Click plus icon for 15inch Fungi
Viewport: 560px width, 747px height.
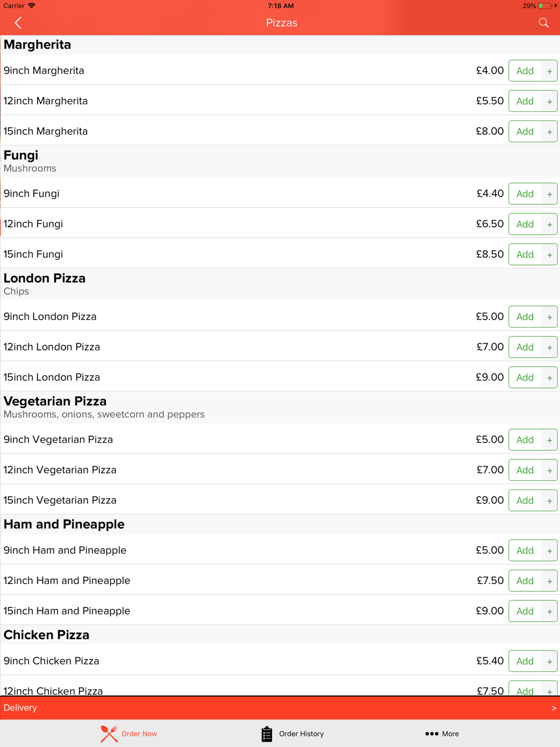click(549, 255)
